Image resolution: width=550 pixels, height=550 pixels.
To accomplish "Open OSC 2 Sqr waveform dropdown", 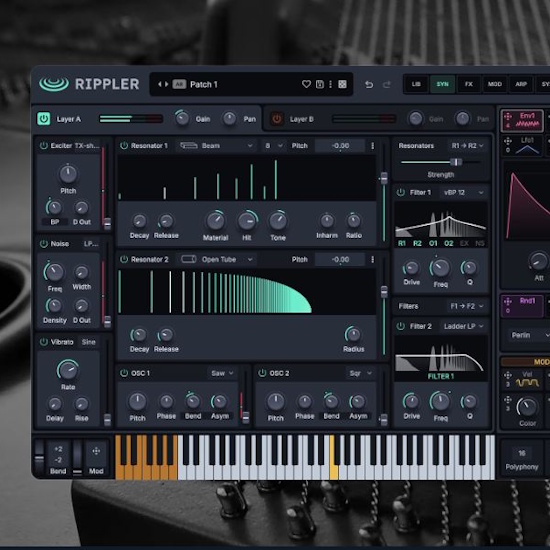I will (361, 373).
